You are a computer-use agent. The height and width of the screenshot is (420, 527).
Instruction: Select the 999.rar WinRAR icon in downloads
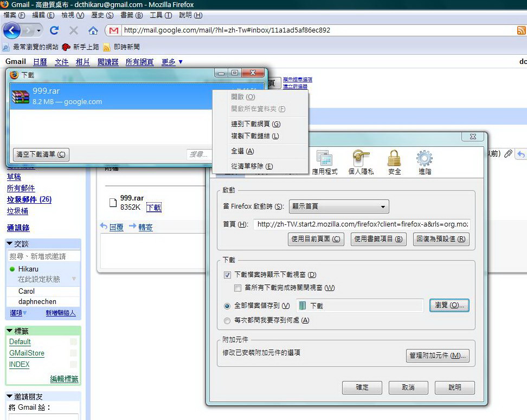pos(21,97)
